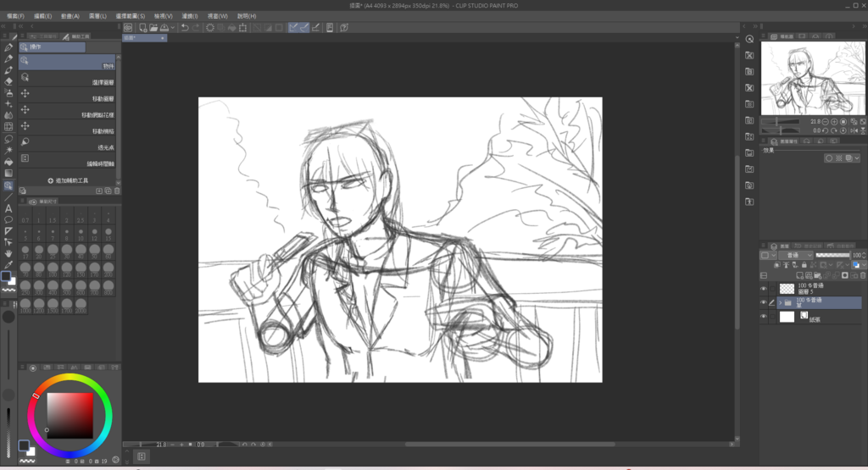Image resolution: width=868 pixels, height=470 pixels.
Task: Open dropdown arrow beside the Save icon
Action: [172, 27]
